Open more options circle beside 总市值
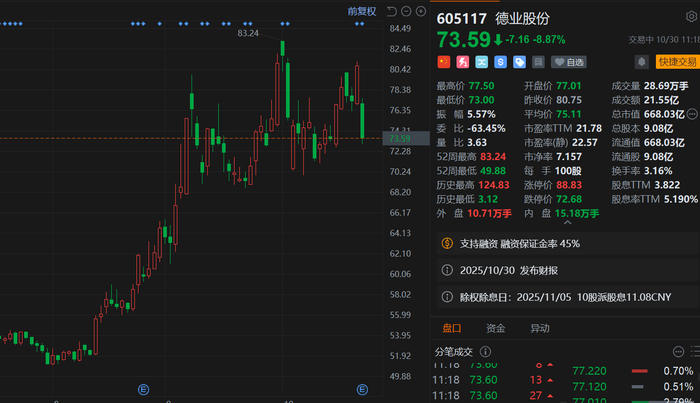The width and height of the screenshot is (700, 403). pos(692,114)
